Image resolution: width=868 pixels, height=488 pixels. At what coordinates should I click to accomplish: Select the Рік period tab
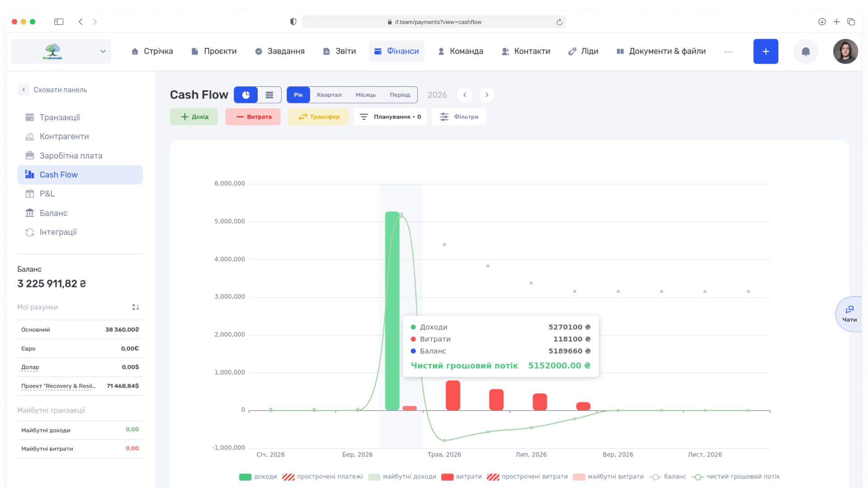298,95
